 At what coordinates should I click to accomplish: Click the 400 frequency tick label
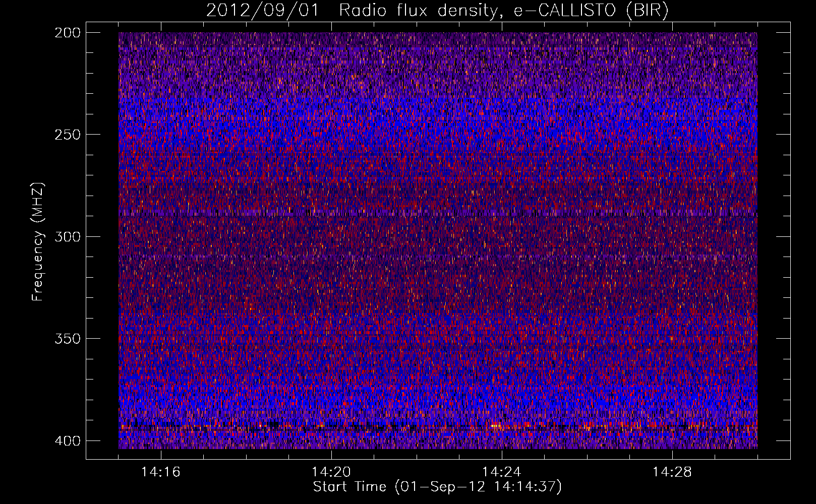click(68, 440)
